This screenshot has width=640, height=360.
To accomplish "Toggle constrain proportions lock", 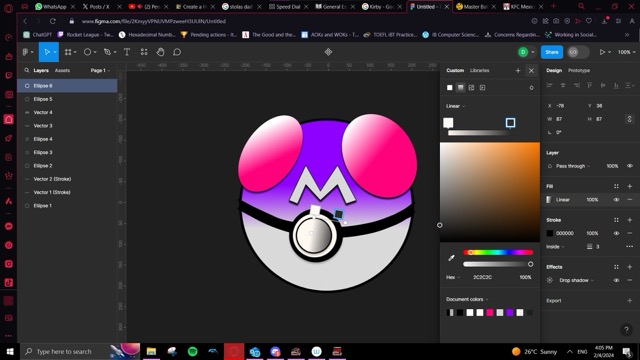I will (x=629, y=119).
